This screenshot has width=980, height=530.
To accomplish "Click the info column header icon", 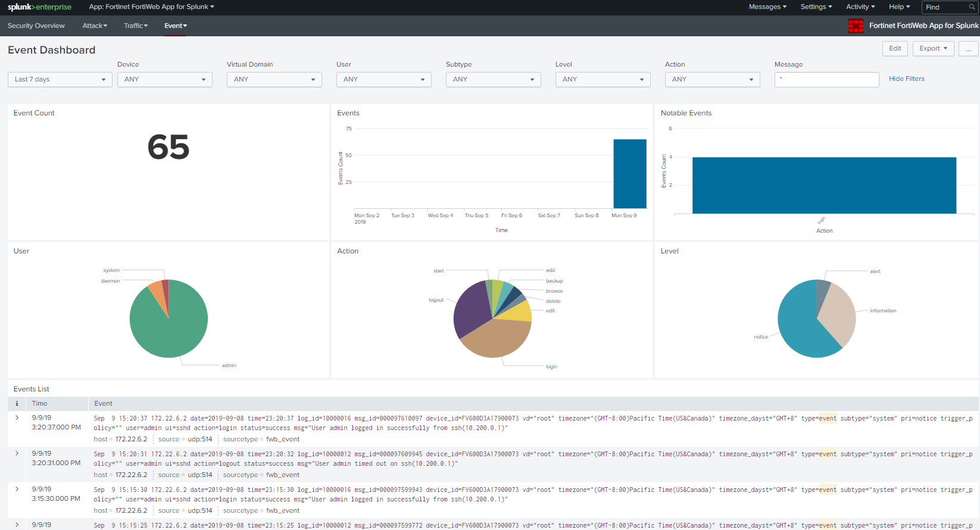I will (17, 403).
